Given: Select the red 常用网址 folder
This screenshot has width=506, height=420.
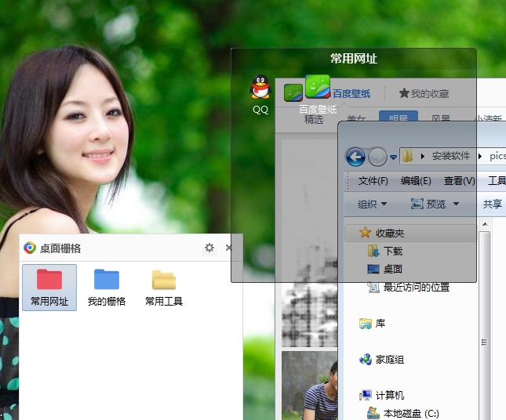Looking at the screenshot, I should pos(49,288).
